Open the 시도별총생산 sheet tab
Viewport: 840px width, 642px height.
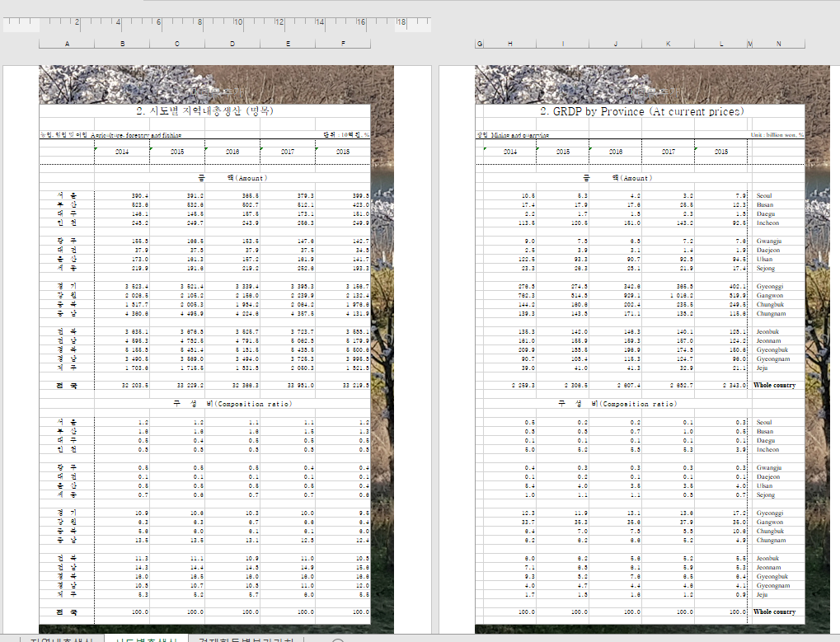click(146, 639)
